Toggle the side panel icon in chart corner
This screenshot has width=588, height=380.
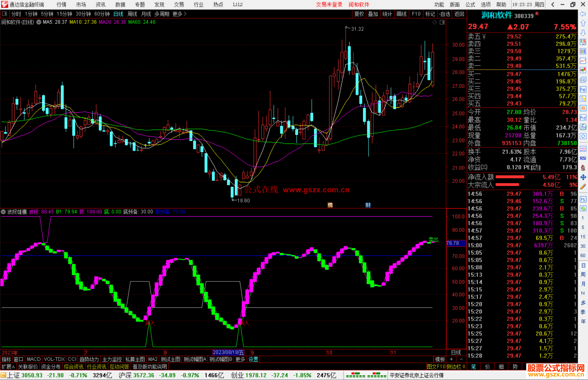click(442, 22)
